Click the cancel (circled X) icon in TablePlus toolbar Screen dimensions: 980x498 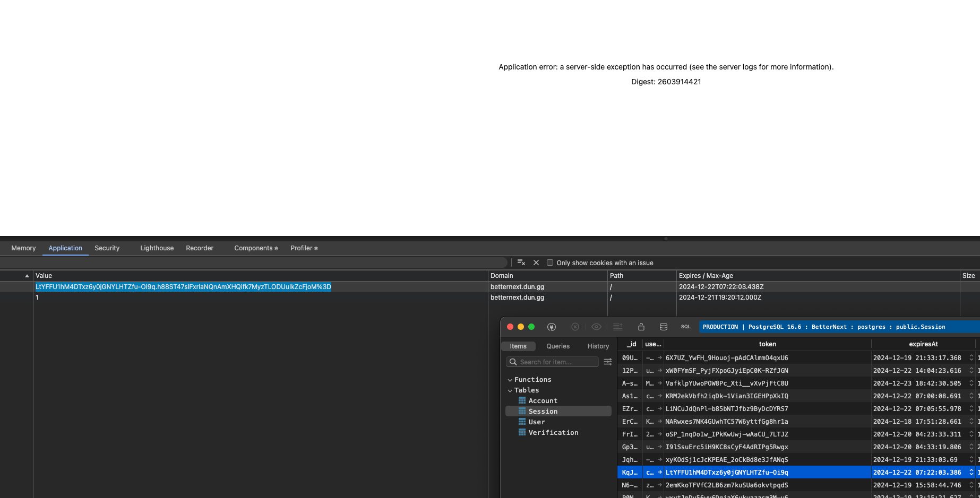575,327
